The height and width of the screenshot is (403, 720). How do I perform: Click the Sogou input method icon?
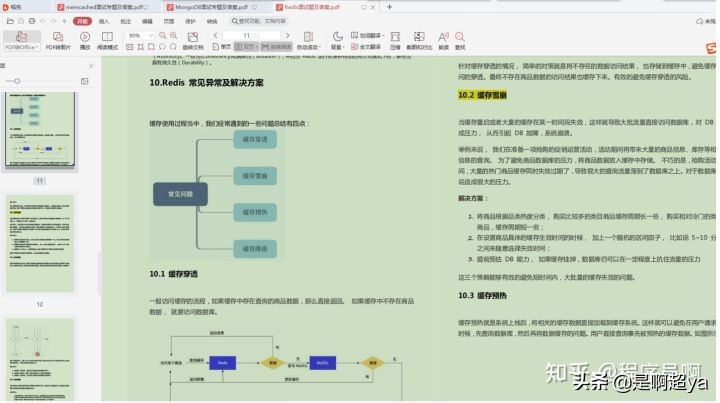711,48
